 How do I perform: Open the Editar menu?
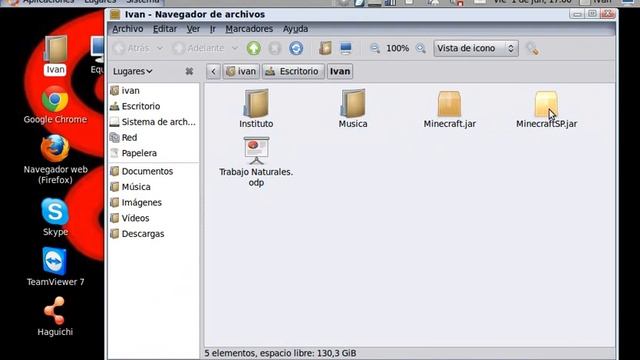pos(165,29)
